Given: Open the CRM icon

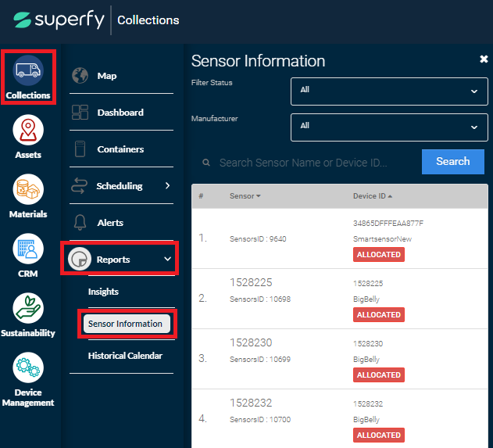Looking at the screenshot, I should point(28,249).
